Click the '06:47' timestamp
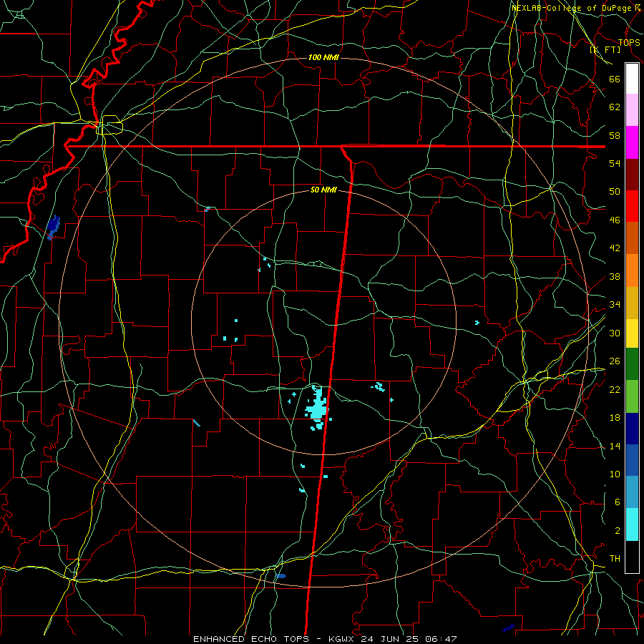 point(442,639)
